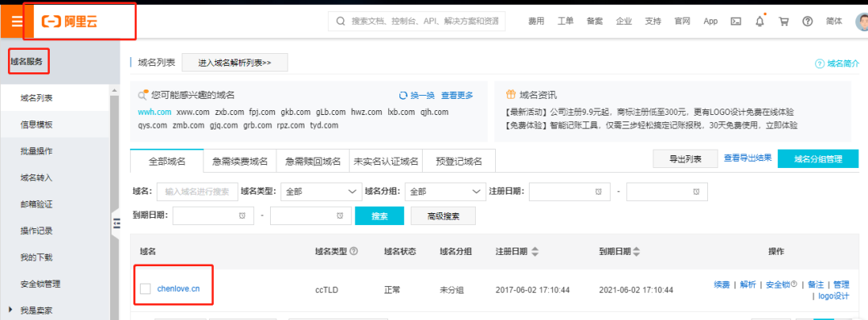The width and height of the screenshot is (868, 320).
Task: Click 续费 for chenlove.cn
Action: tap(721, 285)
